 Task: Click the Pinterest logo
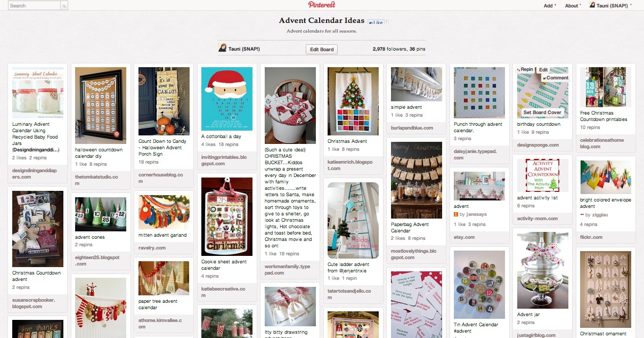point(322,5)
